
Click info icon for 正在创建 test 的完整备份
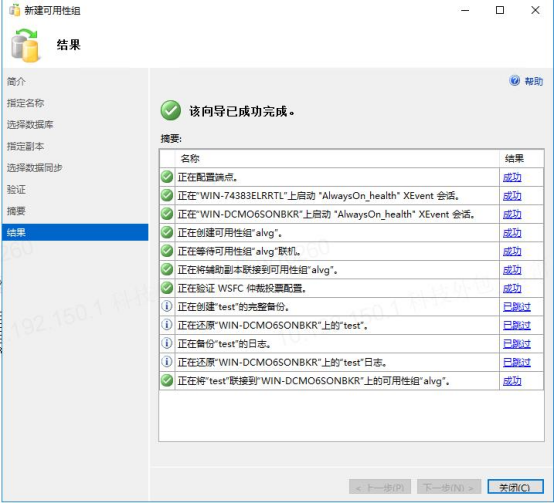[167, 306]
